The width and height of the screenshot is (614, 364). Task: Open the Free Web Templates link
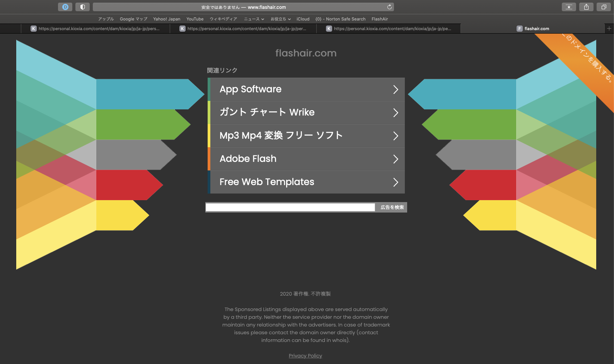point(306,182)
